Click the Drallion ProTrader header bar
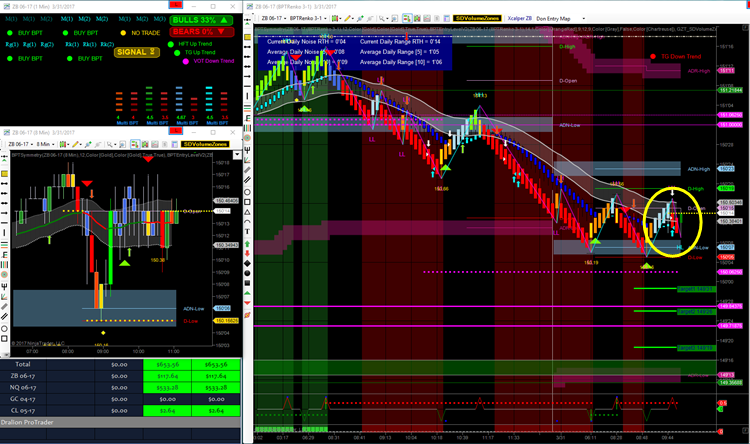 click(120, 422)
